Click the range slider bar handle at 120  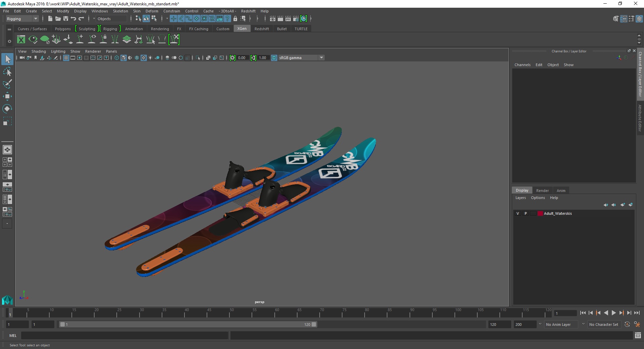tap(314, 325)
